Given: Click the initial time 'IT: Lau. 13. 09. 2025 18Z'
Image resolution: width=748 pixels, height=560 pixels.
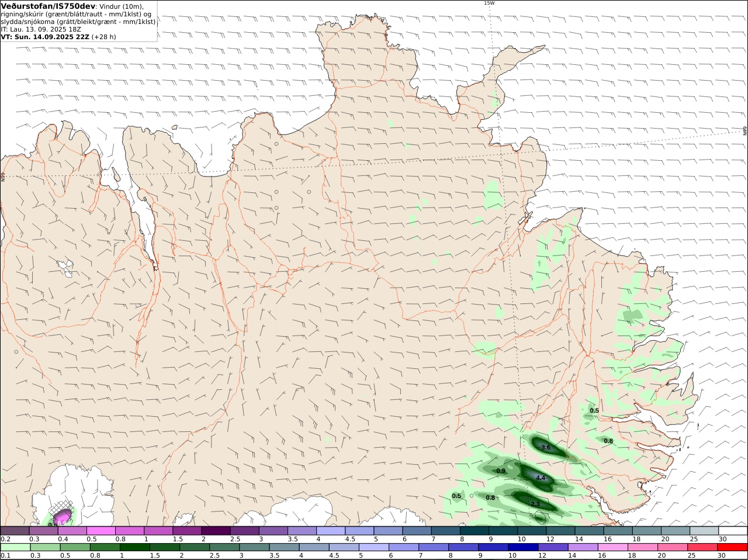Looking at the screenshot, I should click(x=41, y=29).
